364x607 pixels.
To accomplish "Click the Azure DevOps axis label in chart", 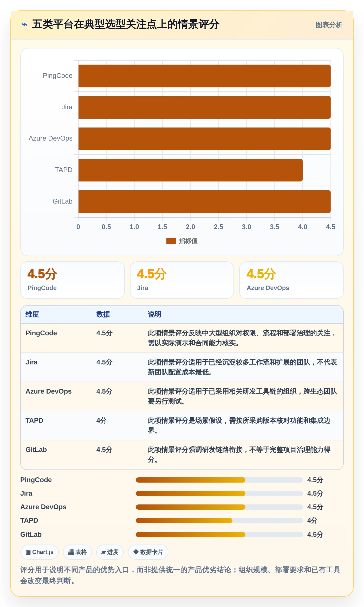I will click(50, 138).
